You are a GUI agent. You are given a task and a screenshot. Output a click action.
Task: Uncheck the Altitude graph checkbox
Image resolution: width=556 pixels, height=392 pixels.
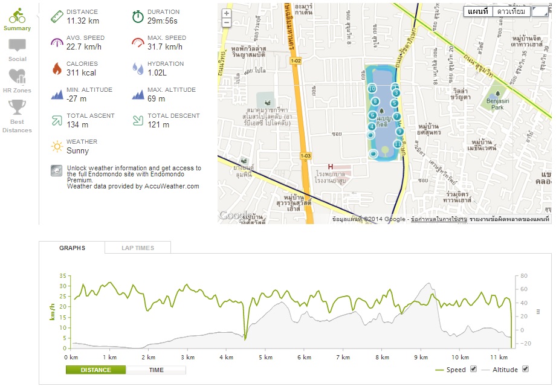(525, 369)
